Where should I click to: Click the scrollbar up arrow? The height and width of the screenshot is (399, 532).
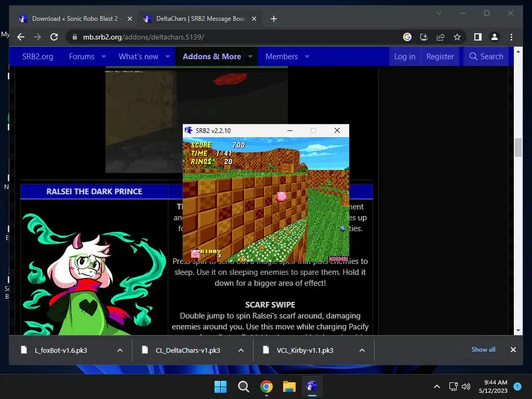pos(518,51)
